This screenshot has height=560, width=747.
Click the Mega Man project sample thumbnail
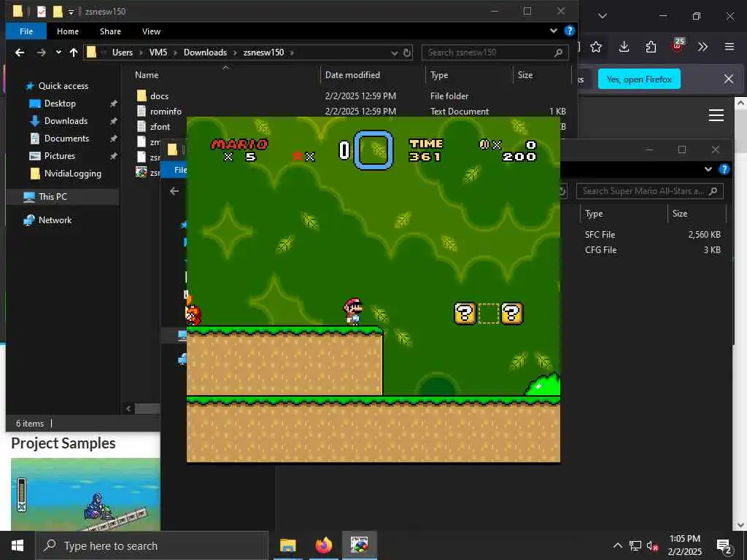click(86, 494)
